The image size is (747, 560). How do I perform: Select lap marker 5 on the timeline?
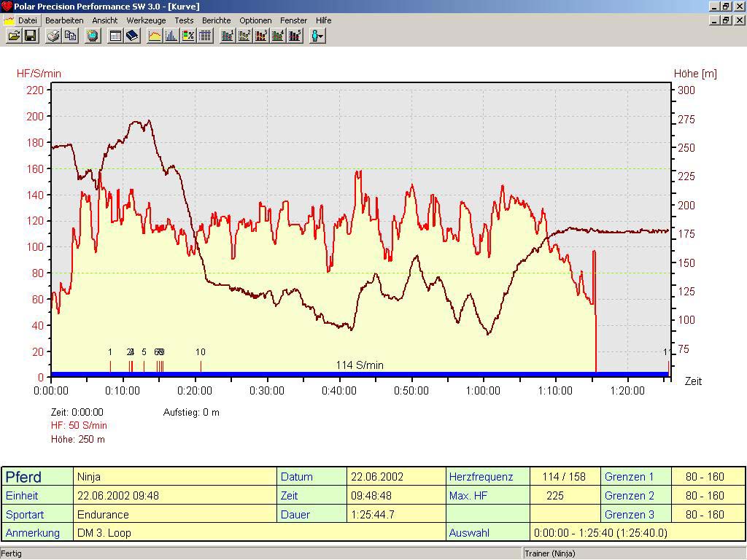[x=144, y=352]
